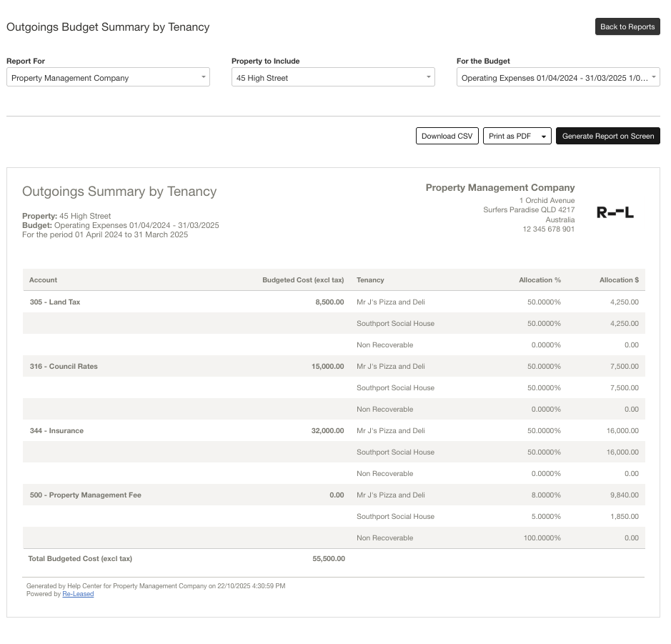The image size is (671, 644).
Task: Click the Back to Reports button
Action: click(x=627, y=26)
